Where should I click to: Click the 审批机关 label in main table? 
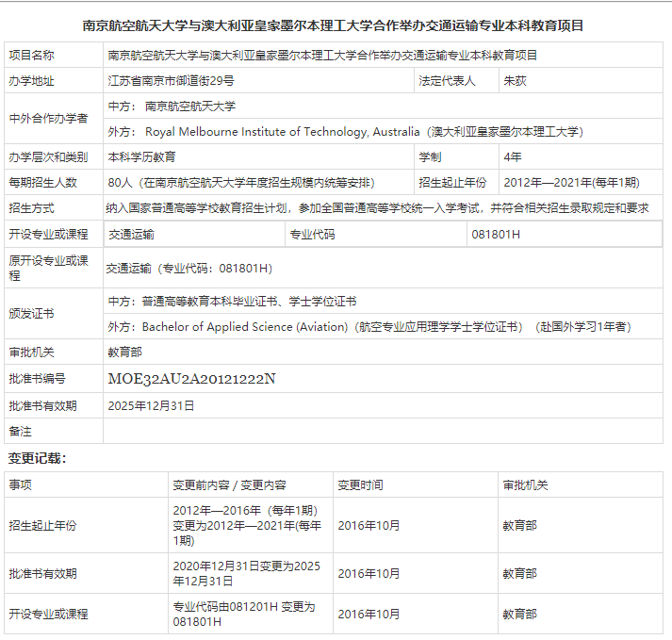31,353
